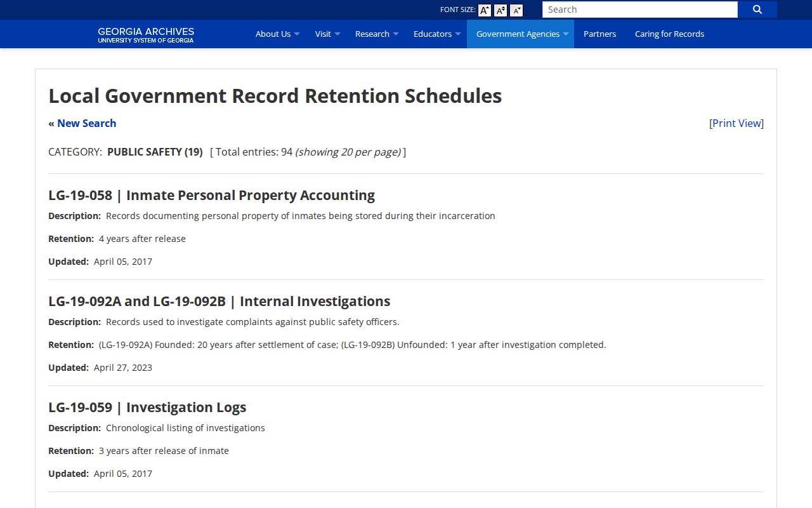Viewport: 812px width, 508px height.
Task: Reset font size with middle A icon
Action: coord(501,10)
